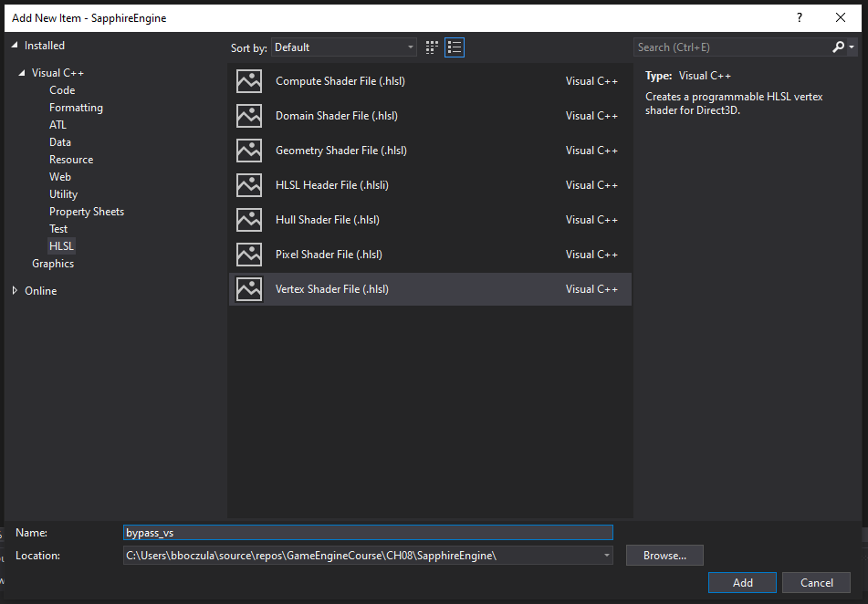Screen dimensions: 868x604
Task: Click the HLSL Header File icon
Action: pyautogui.click(x=249, y=185)
